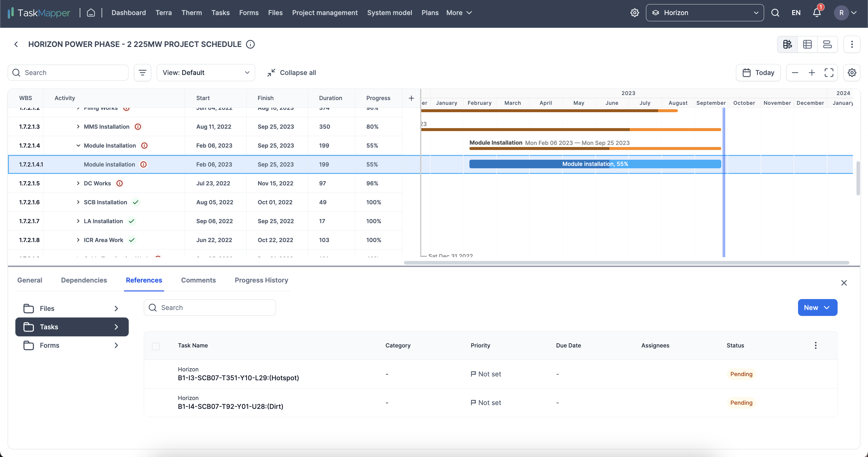
Task: Click the alert icon on MMS Installation
Action: 138,127
